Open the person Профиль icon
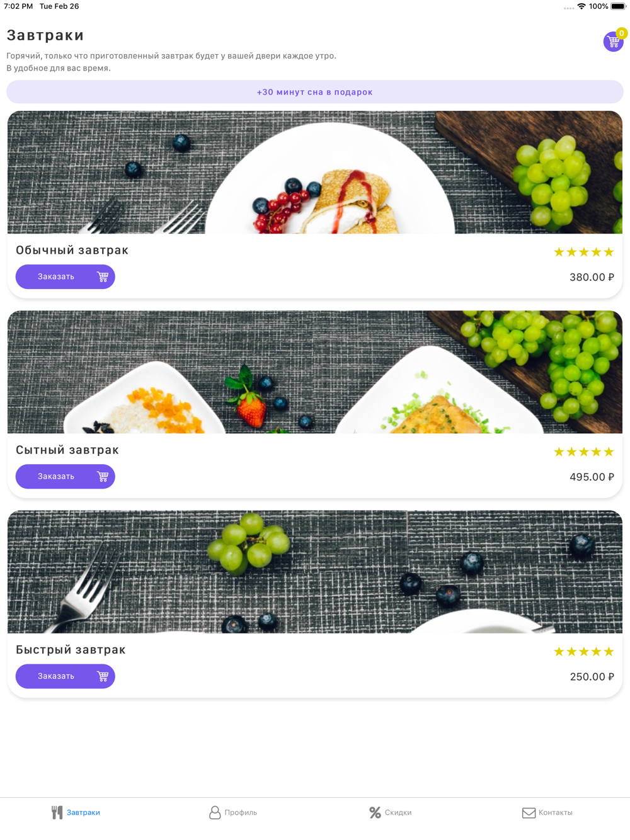Viewport: 630px width, 840px height. (x=215, y=812)
